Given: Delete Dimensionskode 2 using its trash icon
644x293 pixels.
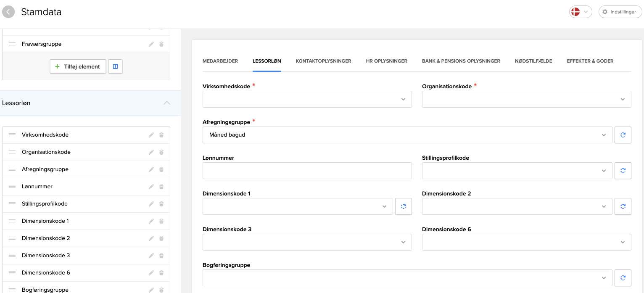Looking at the screenshot, I should click(161, 238).
